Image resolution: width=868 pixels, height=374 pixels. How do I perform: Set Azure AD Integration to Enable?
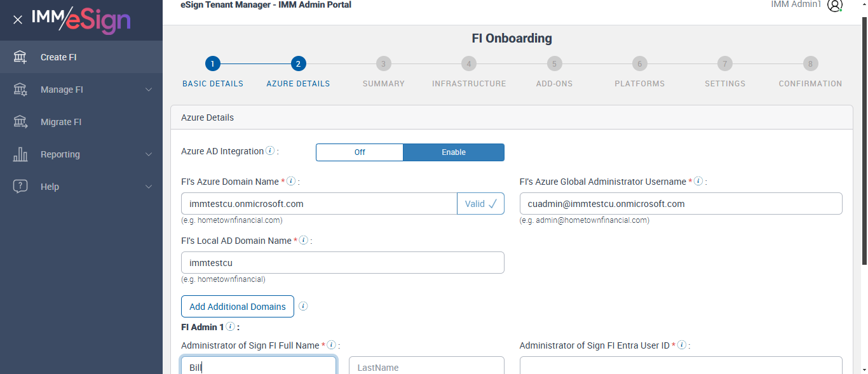click(454, 152)
